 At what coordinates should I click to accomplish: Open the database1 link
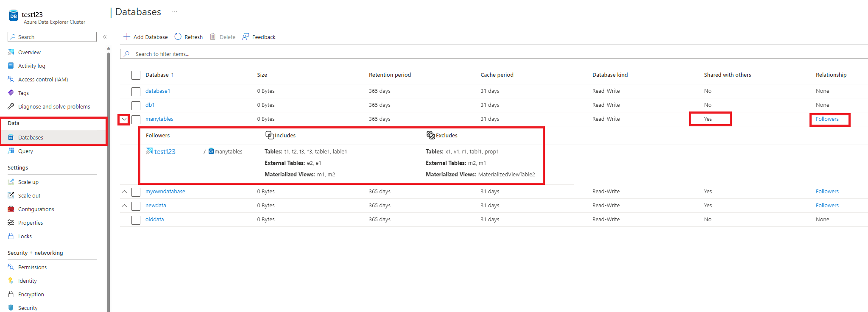(158, 91)
